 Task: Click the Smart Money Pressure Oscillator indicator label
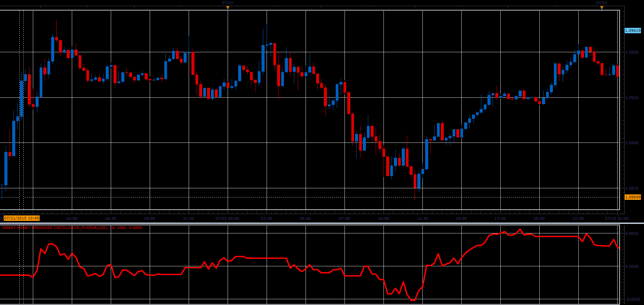(x=72, y=228)
